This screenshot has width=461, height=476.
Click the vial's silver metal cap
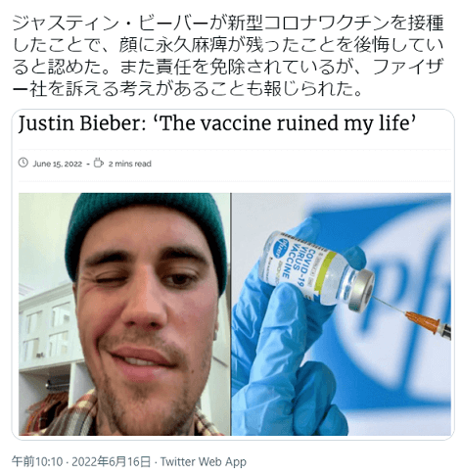click(x=361, y=290)
